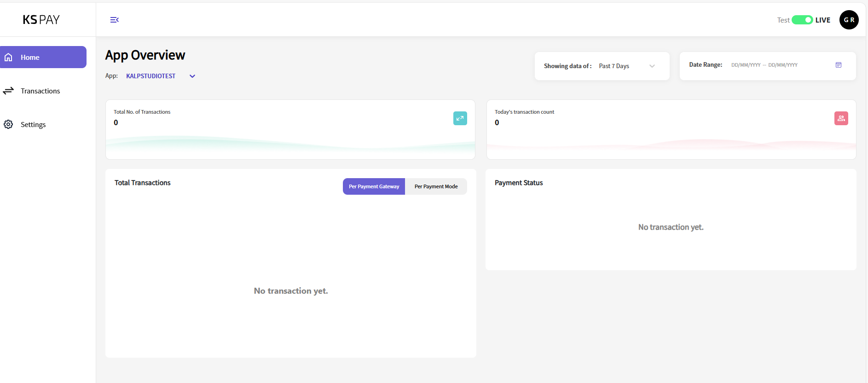Go to the Settings menu item
The width and height of the screenshot is (868, 383).
pyautogui.click(x=33, y=125)
